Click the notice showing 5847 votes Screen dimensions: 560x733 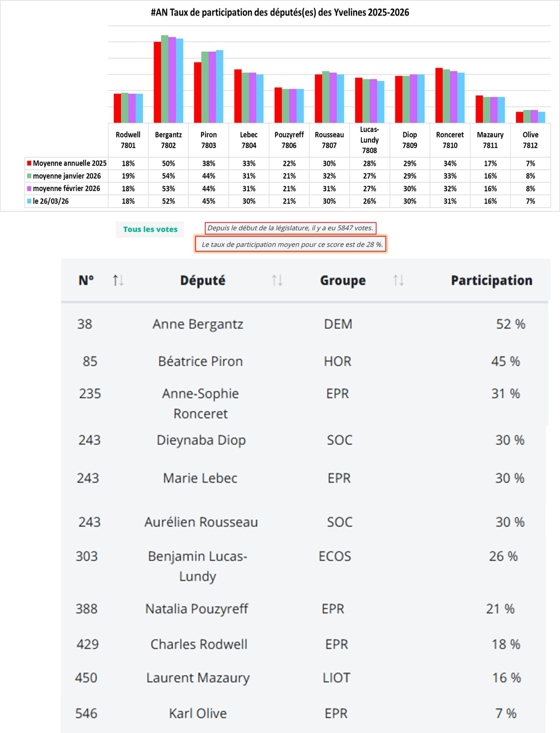(x=290, y=228)
